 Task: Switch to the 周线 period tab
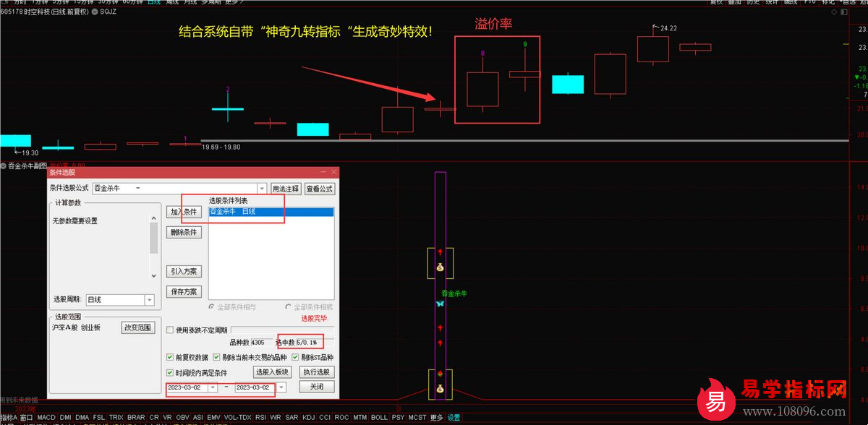click(172, 2)
